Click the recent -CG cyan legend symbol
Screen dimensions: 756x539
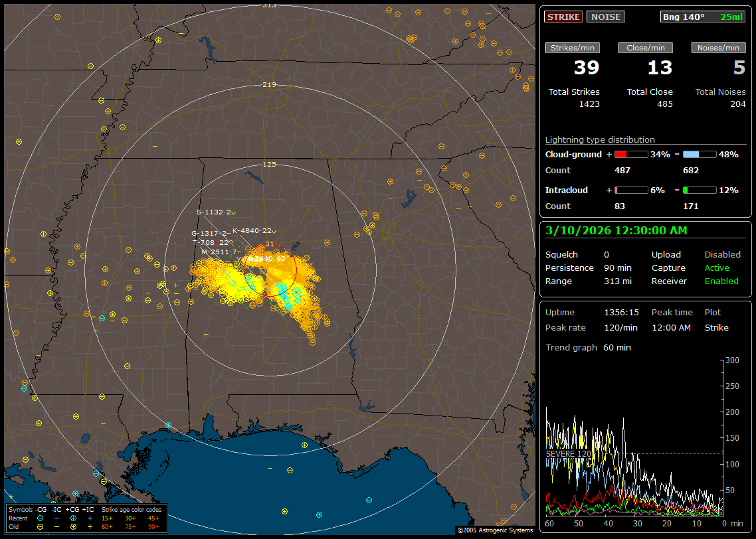40,518
